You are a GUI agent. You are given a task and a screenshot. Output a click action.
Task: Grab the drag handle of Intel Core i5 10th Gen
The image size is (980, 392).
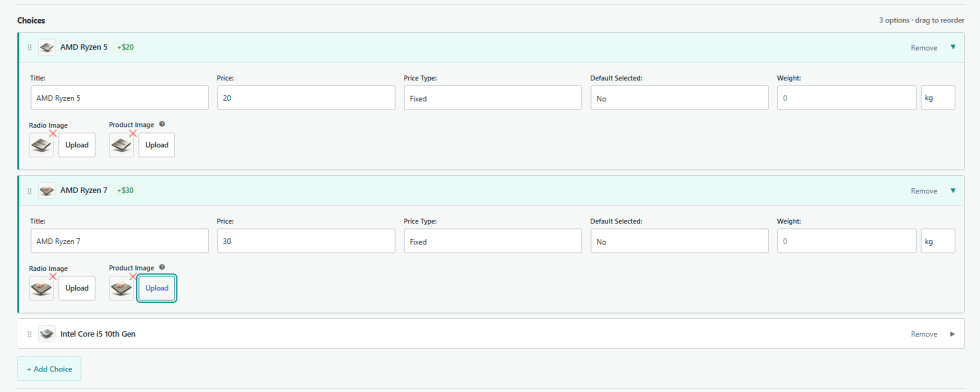[x=29, y=334]
